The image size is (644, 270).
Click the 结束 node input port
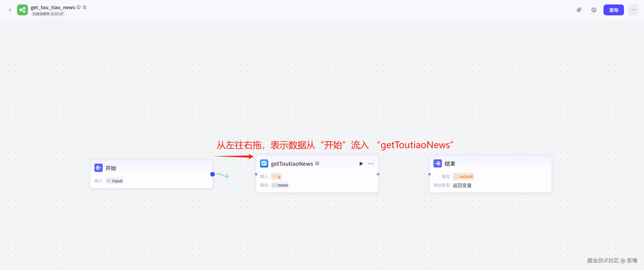[429, 174]
